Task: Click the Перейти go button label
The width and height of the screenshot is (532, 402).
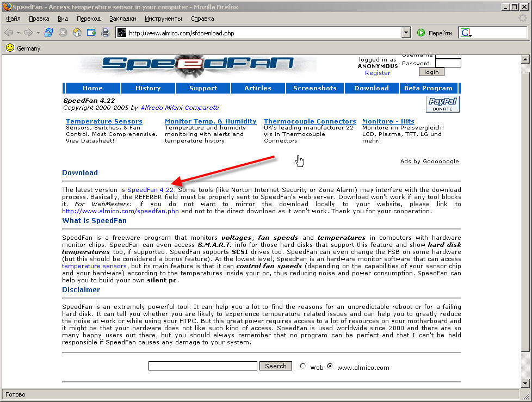Action: point(441,33)
